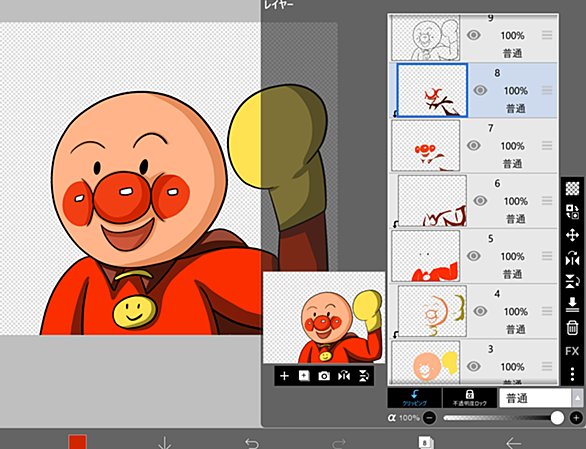Select the move transform arrows icon
This screenshot has height=449, width=586.
pyautogui.click(x=572, y=235)
